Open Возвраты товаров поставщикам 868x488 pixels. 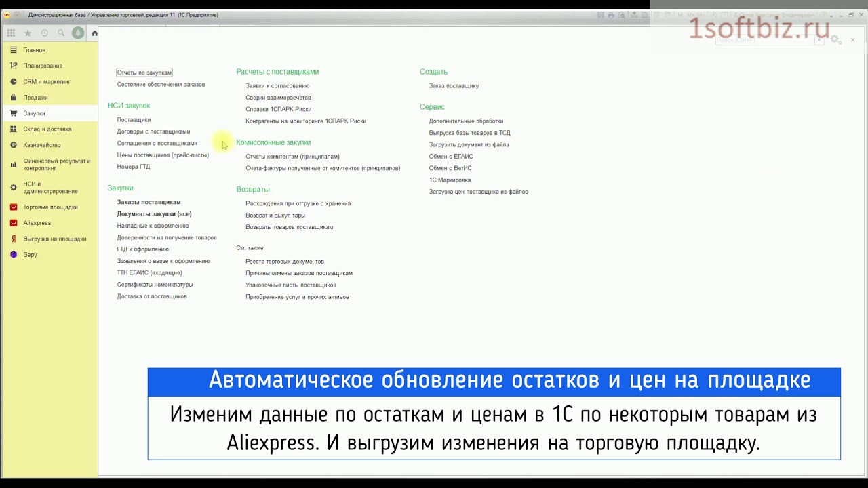point(289,227)
